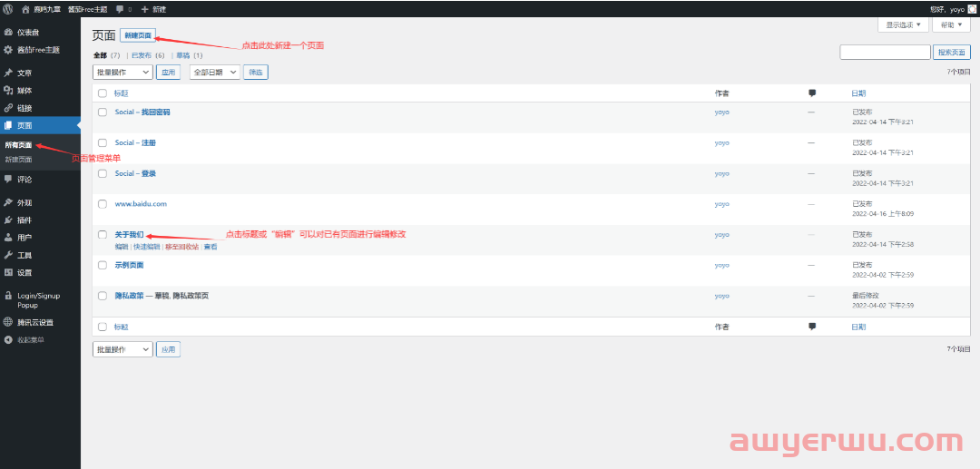Screen dimensions: 980x469
Task: Click the 筛选 filter button
Action: (256, 73)
